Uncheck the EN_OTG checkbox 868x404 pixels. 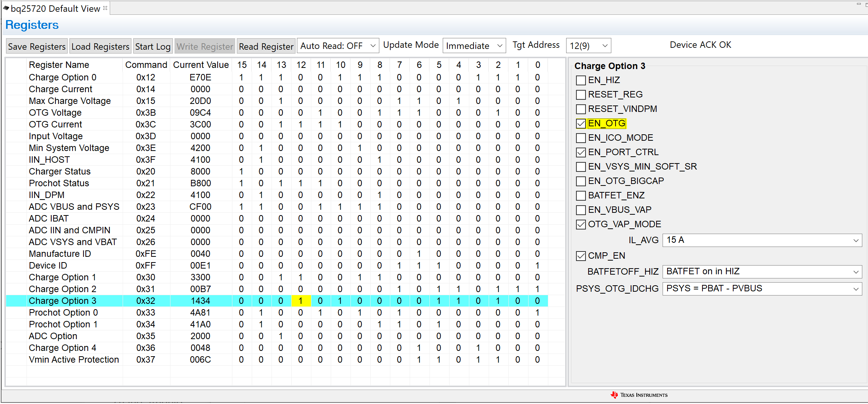pos(581,124)
